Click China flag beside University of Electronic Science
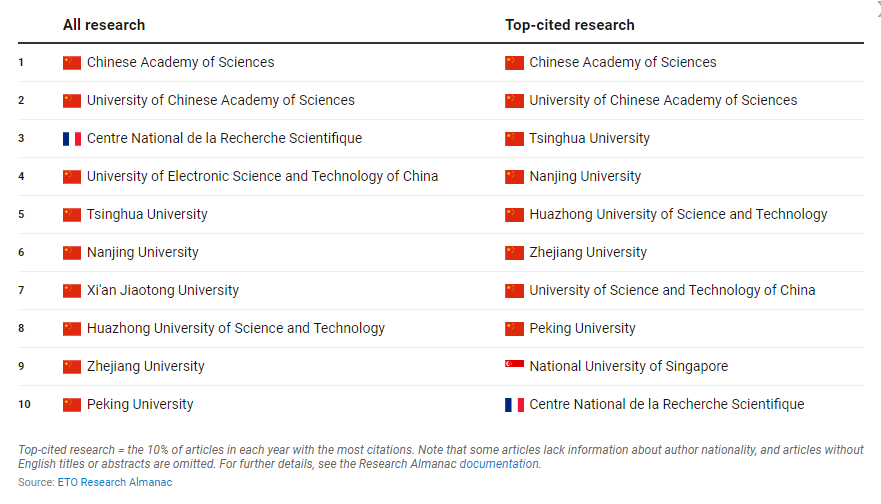 (72, 177)
